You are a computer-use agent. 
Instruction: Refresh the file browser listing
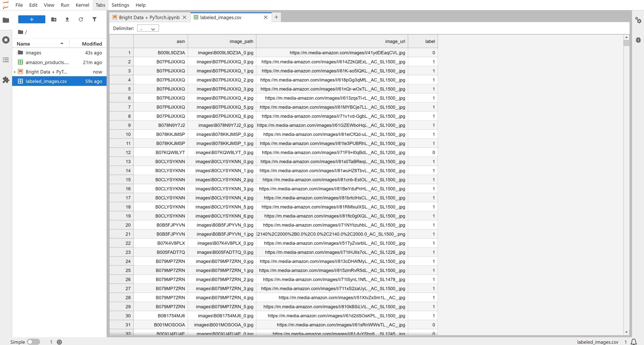click(x=81, y=19)
